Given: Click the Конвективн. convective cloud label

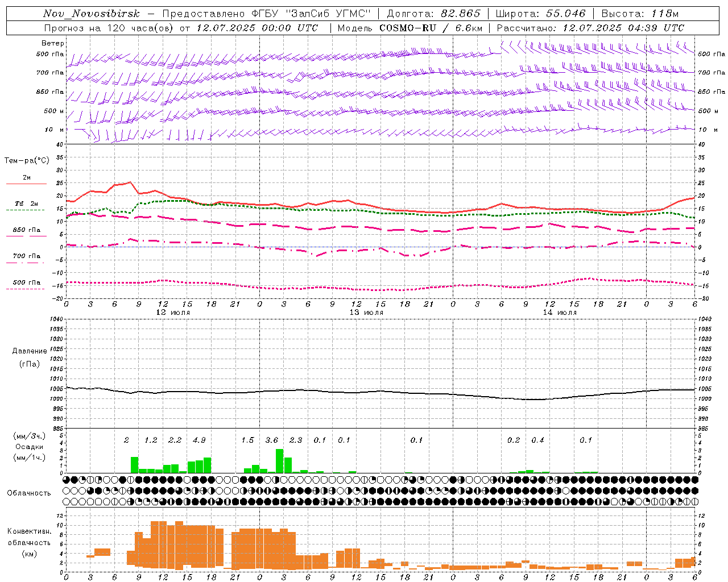Looking at the screenshot, I should pos(29,531).
